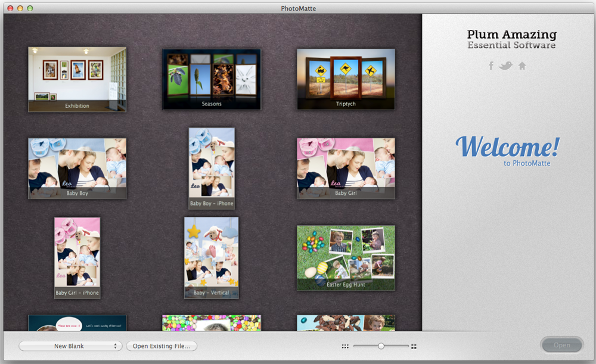The height and width of the screenshot is (364, 596).
Task: Choose the Seasons template thumbnail
Action: 212,79
